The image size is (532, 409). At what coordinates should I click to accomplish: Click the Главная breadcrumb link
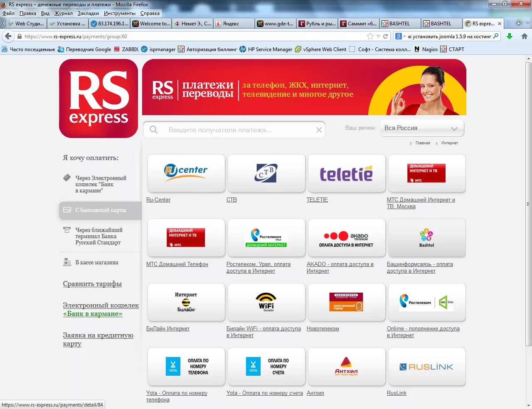[423, 143]
